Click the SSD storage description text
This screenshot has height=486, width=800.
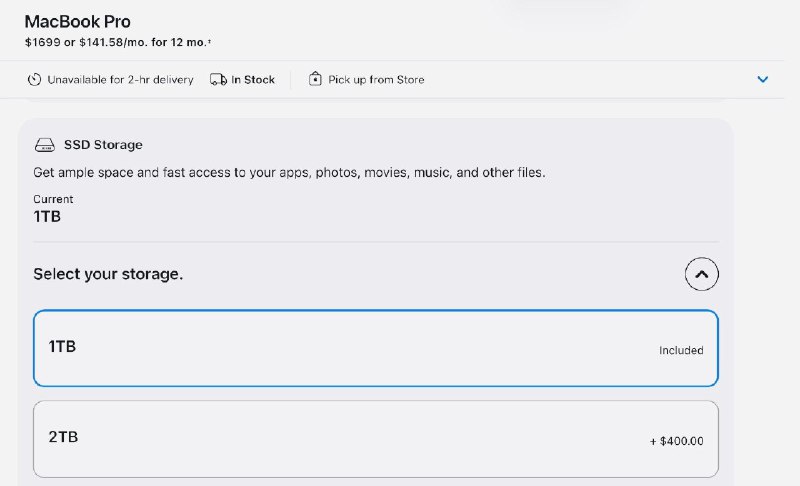click(x=289, y=173)
